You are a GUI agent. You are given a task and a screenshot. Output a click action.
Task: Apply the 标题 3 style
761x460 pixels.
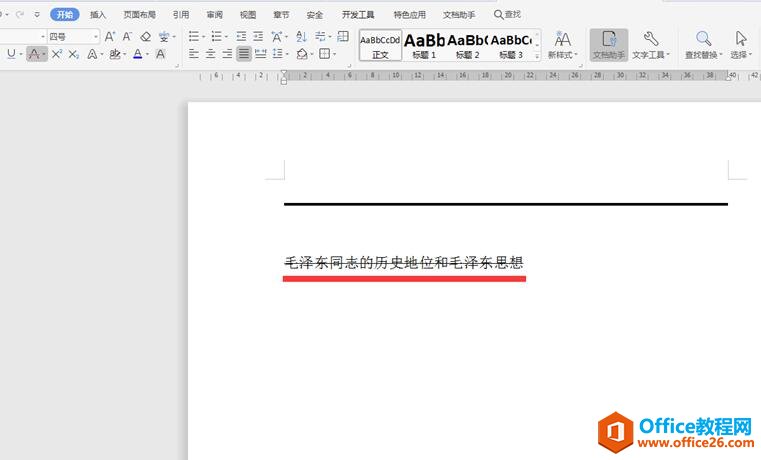511,46
